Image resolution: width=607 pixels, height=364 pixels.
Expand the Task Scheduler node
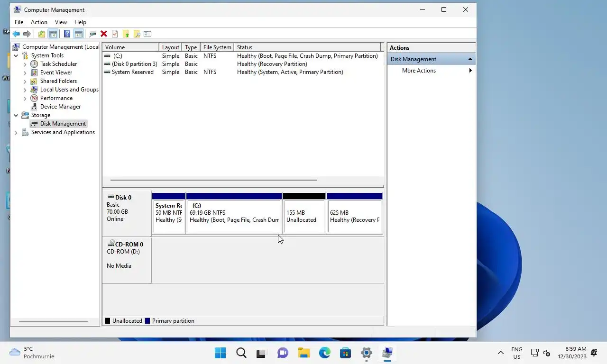coord(25,64)
